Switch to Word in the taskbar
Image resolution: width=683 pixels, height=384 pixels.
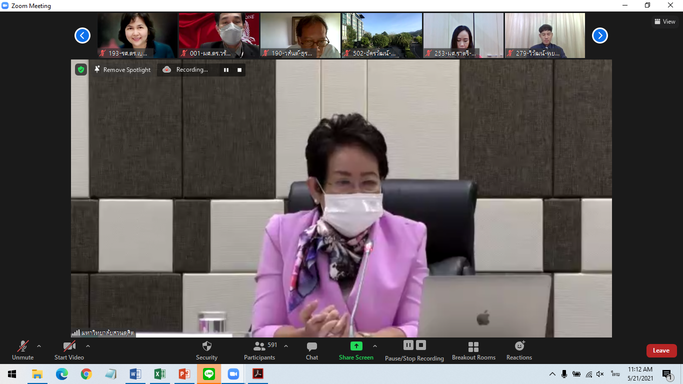pos(135,374)
